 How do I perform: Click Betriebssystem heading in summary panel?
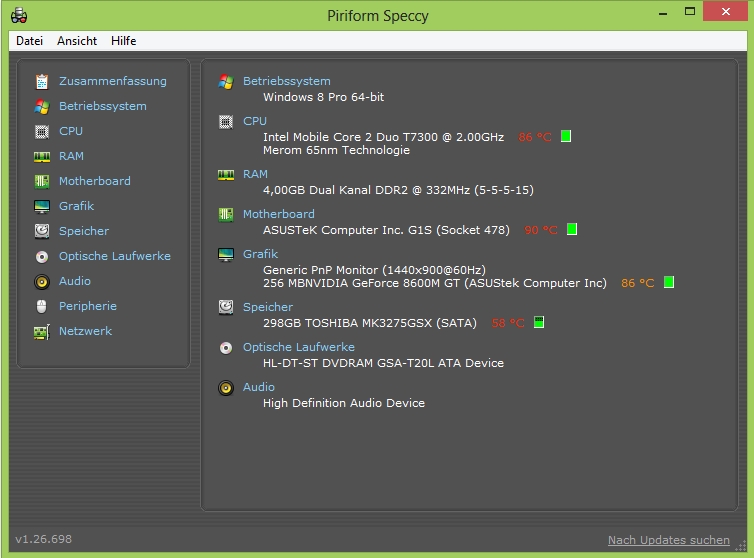coord(287,81)
